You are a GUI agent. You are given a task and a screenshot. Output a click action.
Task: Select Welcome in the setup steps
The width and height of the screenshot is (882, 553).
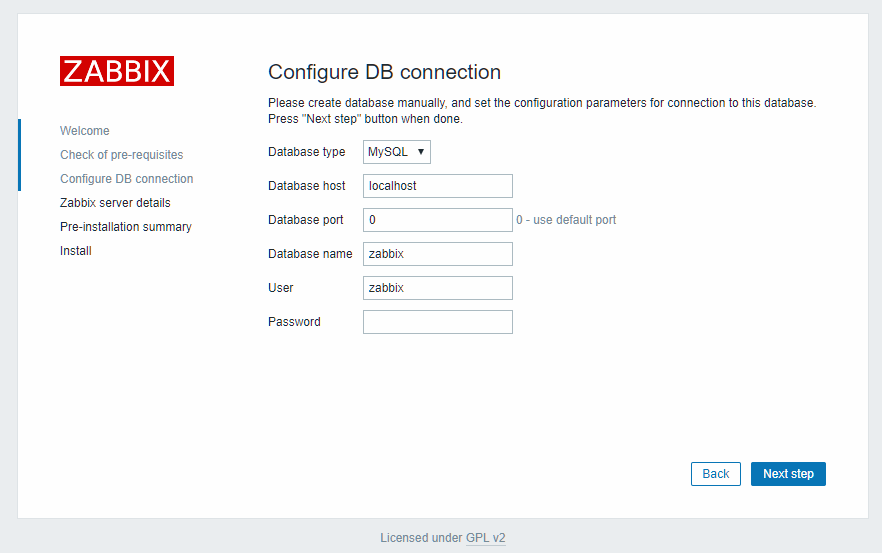pos(85,131)
